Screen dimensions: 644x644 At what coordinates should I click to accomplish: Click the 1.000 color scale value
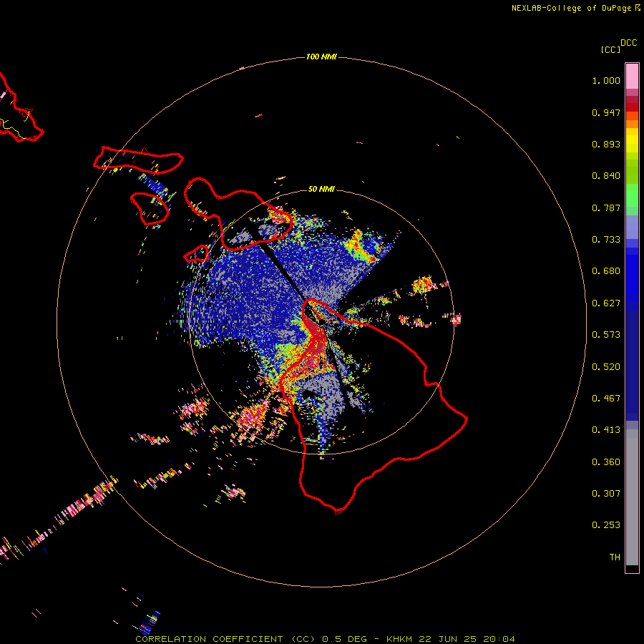pos(606,80)
